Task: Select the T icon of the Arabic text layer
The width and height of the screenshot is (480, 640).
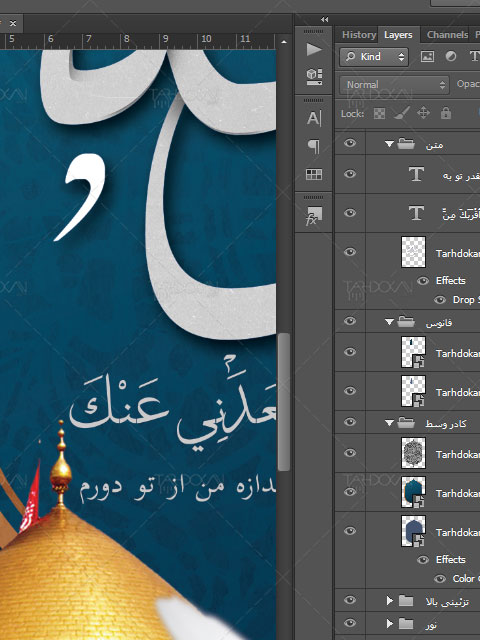Action: click(x=416, y=213)
